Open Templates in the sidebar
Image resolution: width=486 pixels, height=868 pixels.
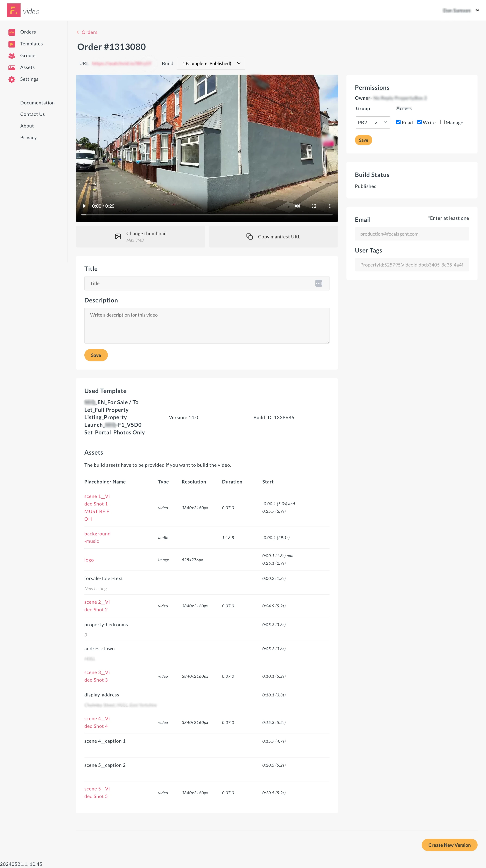31,44
